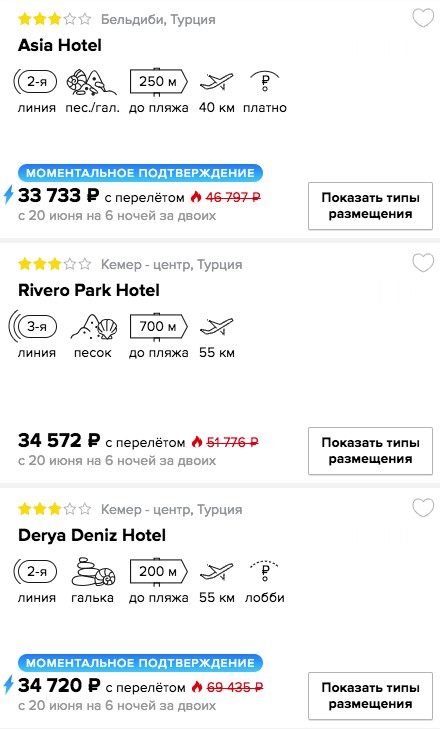Open the Rivero Park Hotel title link
440x729 pixels.
(89, 290)
